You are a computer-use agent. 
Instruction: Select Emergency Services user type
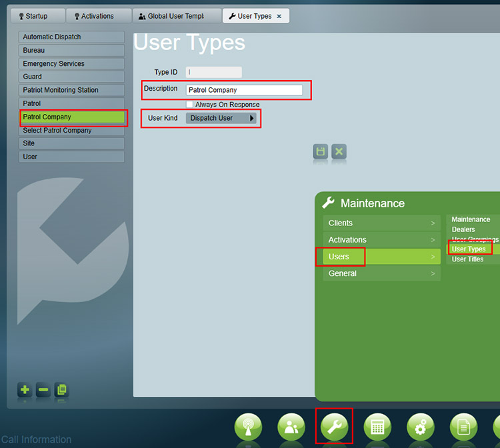[x=71, y=64]
